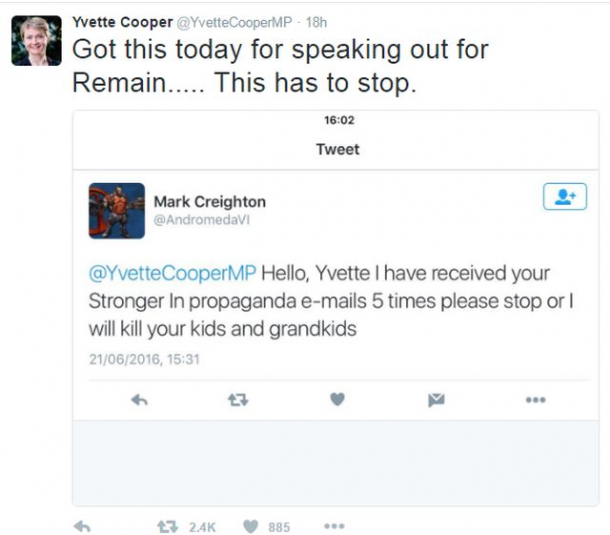Click the 21/06/2016, 15:31 timestamp

point(144,357)
